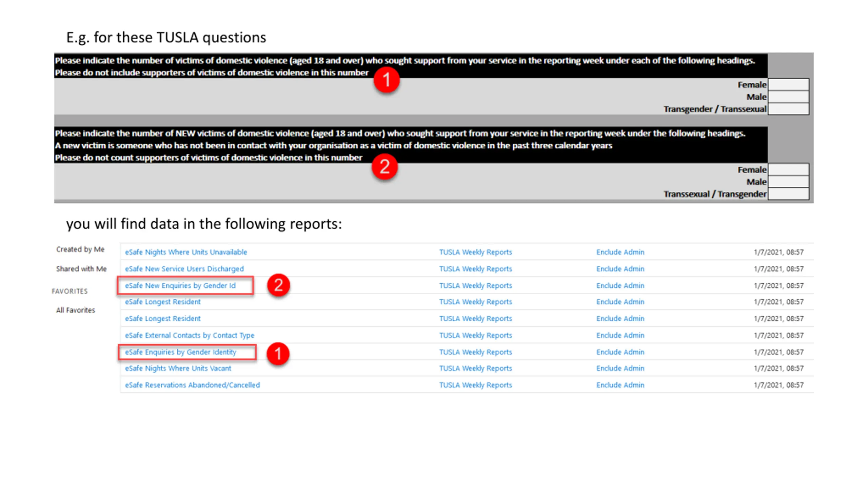Click the FAVORITES sidebar heading

click(70, 291)
